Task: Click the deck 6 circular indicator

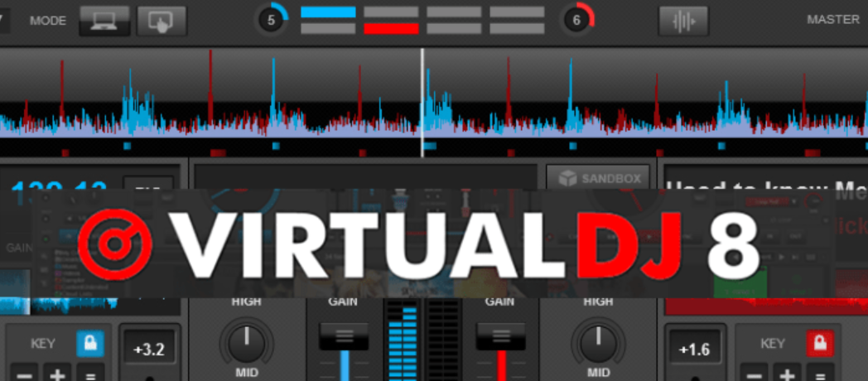Action: (577, 20)
